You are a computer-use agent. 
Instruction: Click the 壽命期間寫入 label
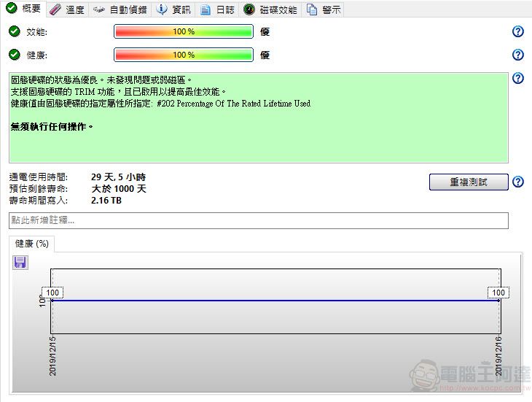tap(39, 201)
